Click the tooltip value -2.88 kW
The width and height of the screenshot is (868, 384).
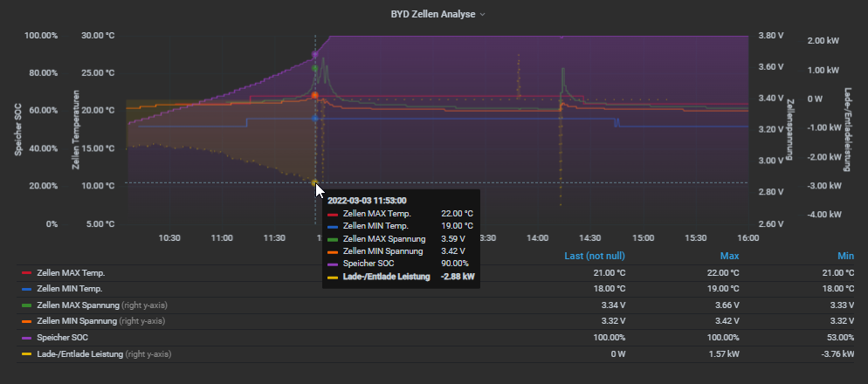click(458, 277)
